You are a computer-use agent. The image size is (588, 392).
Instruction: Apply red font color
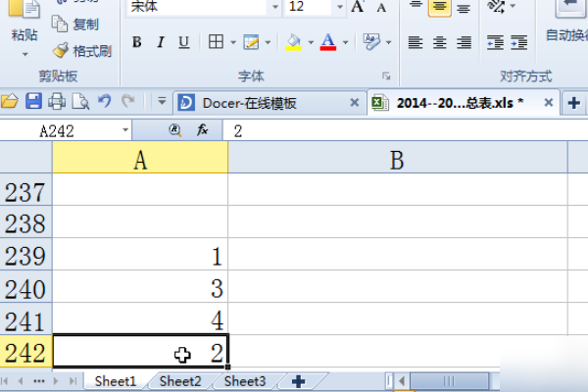click(x=328, y=42)
